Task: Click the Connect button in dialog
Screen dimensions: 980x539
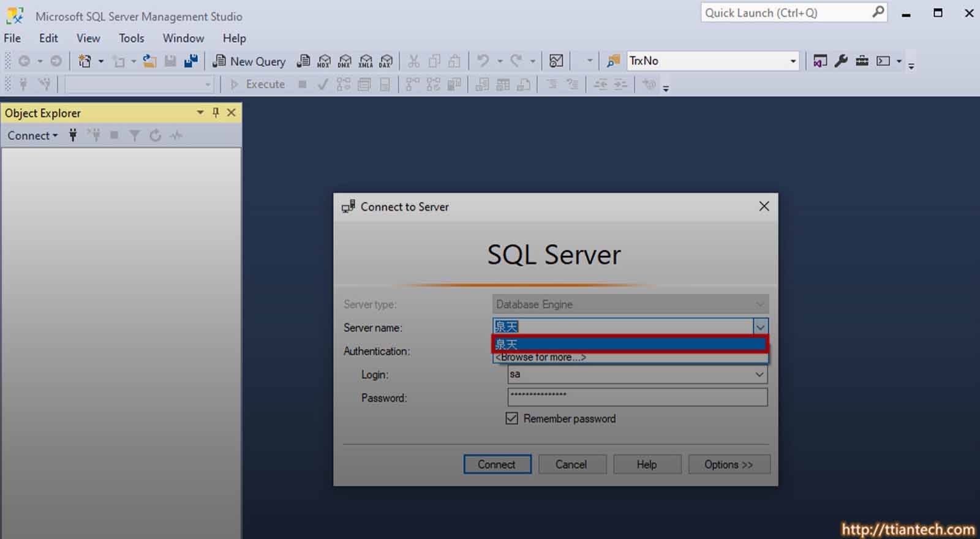Action: click(x=497, y=464)
